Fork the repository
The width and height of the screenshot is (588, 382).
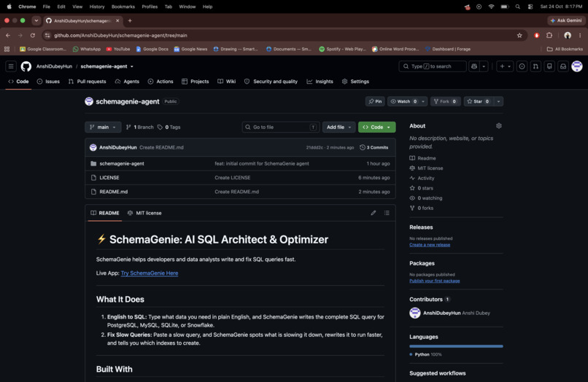(x=445, y=101)
